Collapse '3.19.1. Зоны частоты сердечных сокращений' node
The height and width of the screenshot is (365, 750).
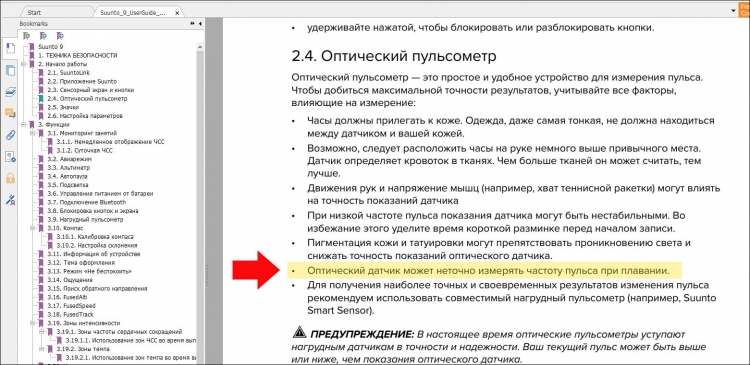tap(42, 332)
